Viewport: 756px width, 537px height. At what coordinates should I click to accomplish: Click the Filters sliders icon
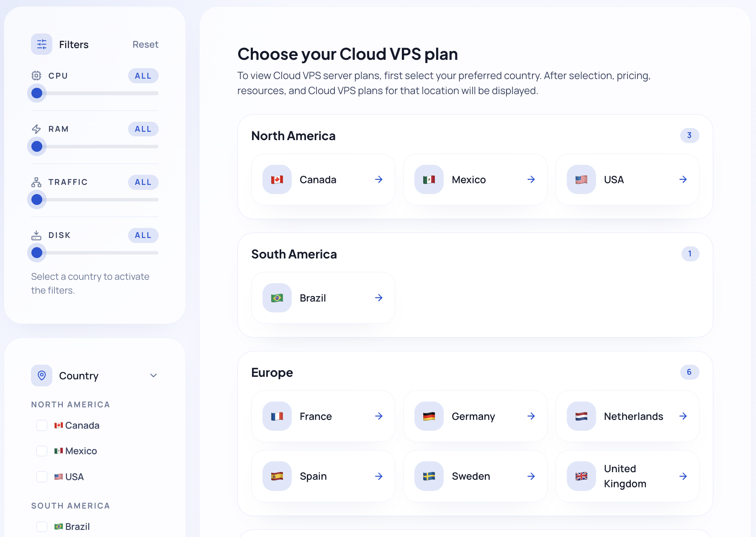[x=42, y=44]
